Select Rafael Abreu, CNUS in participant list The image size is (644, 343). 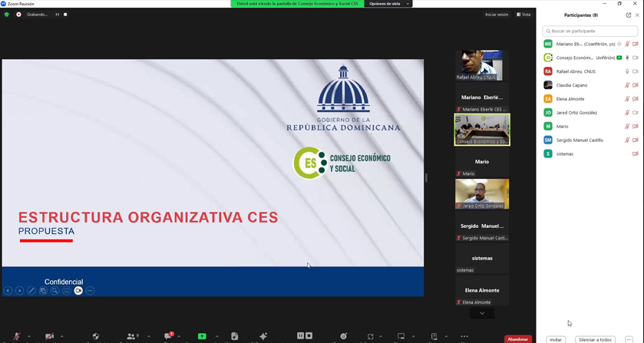590,71
